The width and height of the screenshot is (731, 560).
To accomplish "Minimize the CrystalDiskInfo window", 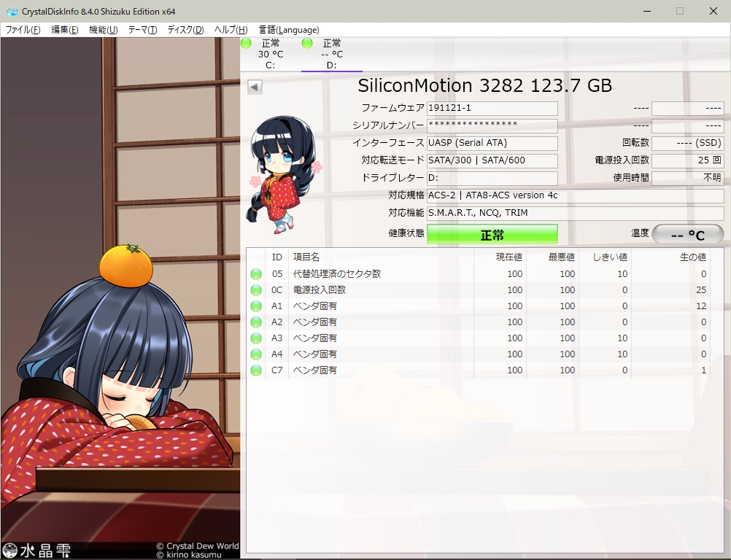I will click(x=647, y=11).
